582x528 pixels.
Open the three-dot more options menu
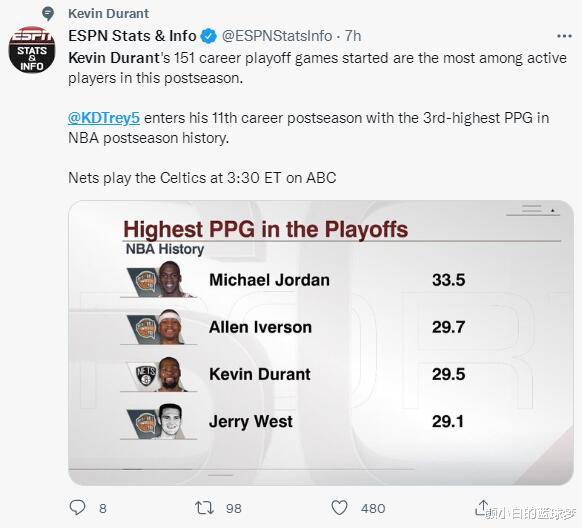[564, 36]
